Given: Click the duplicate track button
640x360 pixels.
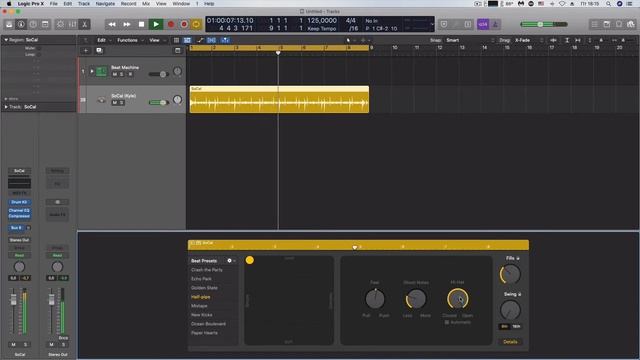Looking at the screenshot, I should [99, 51].
